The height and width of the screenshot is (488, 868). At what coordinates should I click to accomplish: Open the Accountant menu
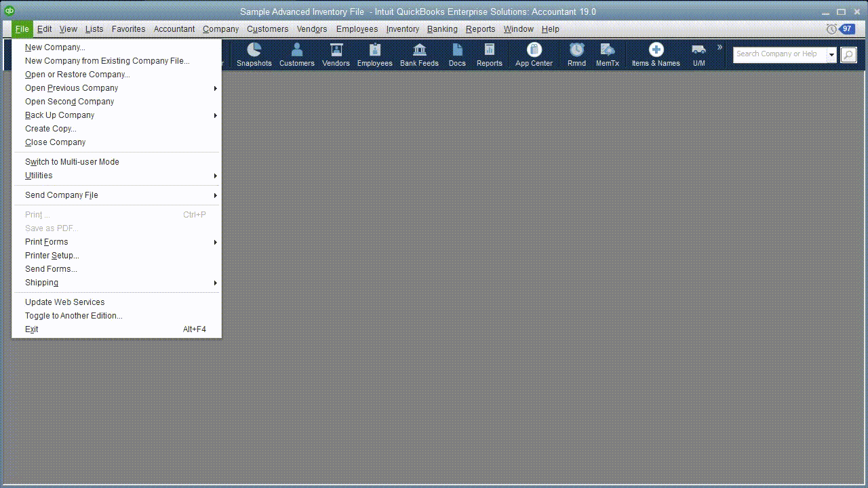point(174,29)
